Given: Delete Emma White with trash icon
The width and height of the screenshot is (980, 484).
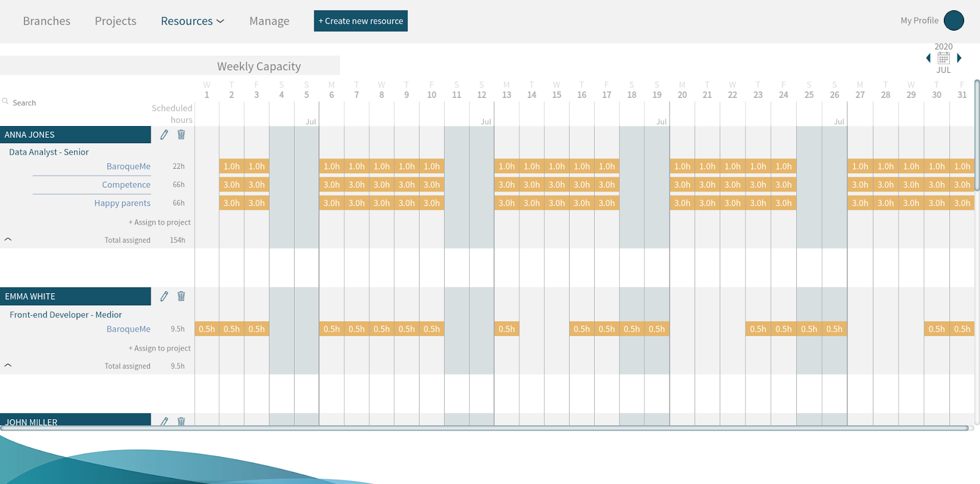Looking at the screenshot, I should click(x=181, y=296).
